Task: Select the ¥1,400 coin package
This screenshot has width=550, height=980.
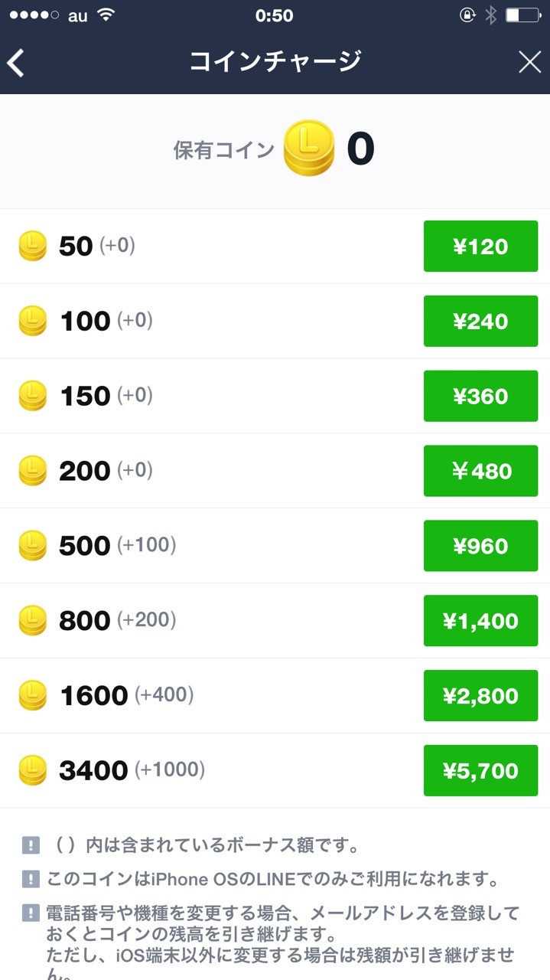Action: 480,621
